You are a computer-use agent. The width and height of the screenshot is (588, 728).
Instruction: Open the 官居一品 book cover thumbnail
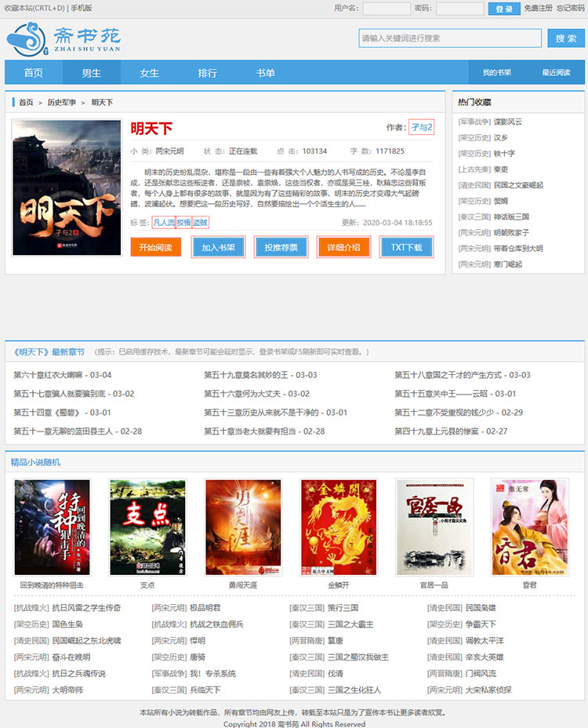tap(434, 527)
